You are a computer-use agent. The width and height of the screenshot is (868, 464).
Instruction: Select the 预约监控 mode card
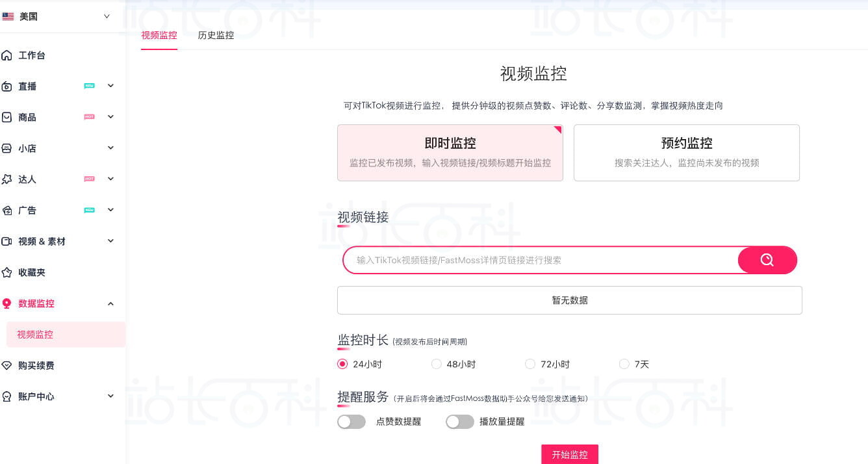tap(687, 153)
